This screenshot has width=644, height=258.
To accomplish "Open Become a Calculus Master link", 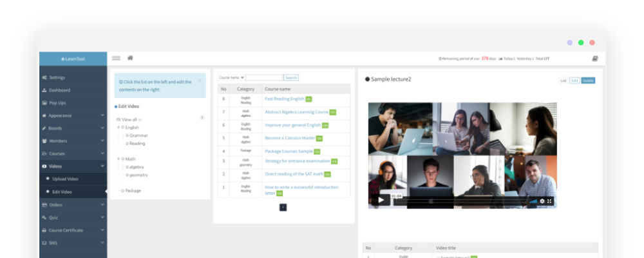I will 290,138.
